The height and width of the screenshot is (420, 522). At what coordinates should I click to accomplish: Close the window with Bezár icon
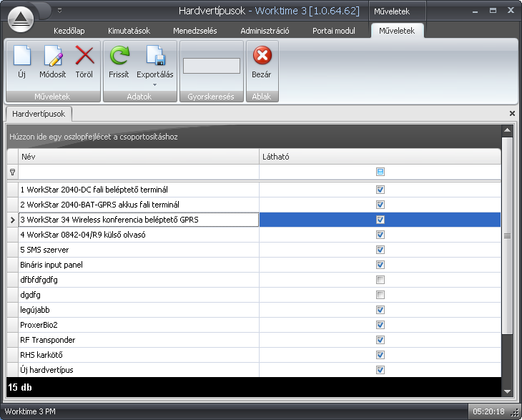click(x=262, y=55)
